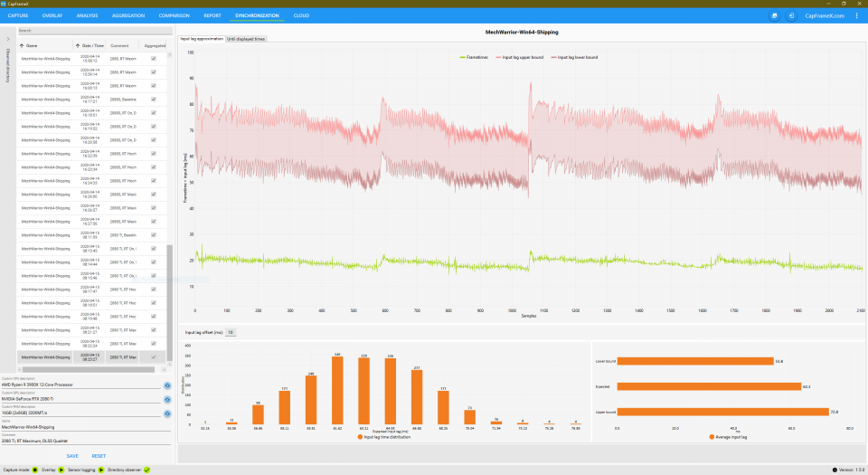The width and height of the screenshot is (868, 475).
Task: Switch to the REPORT tab
Action: tap(212, 15)
